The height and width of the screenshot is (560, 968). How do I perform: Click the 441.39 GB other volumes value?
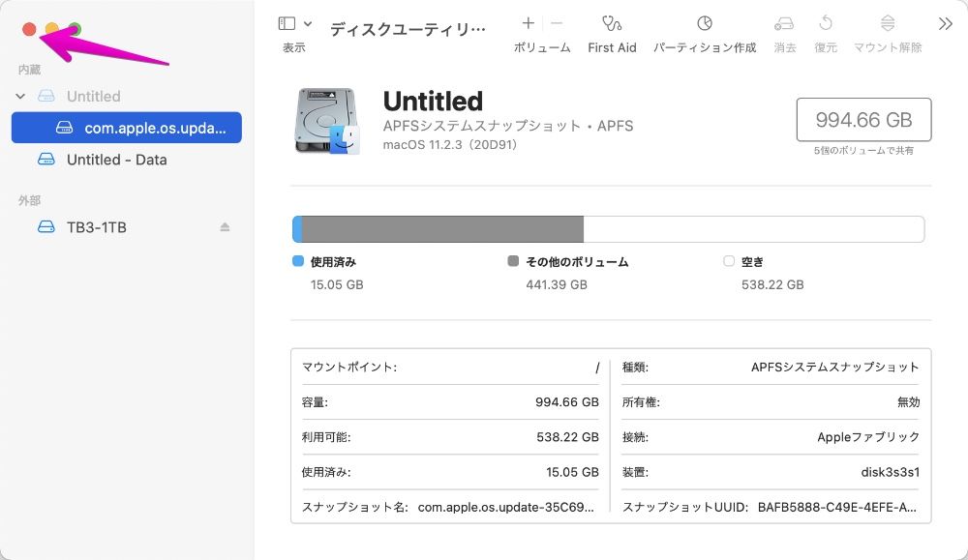(x=557, y=285)
